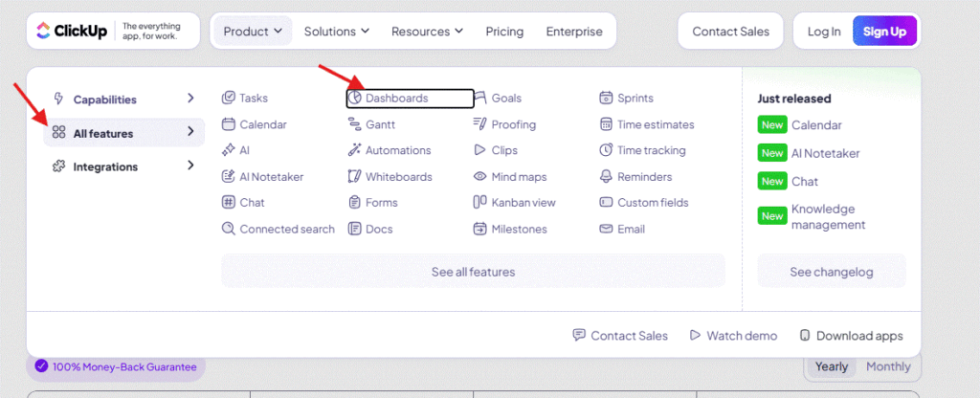The image size is (980, 398).
Task: Click the AI Notetaker feature icon in the features list
Action: click(228, 177)
